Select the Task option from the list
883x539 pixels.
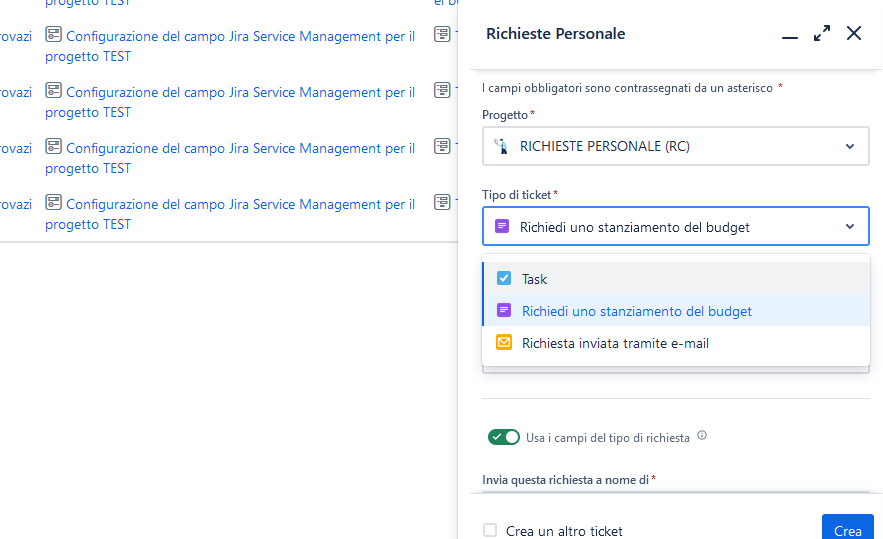pos(535,279)
